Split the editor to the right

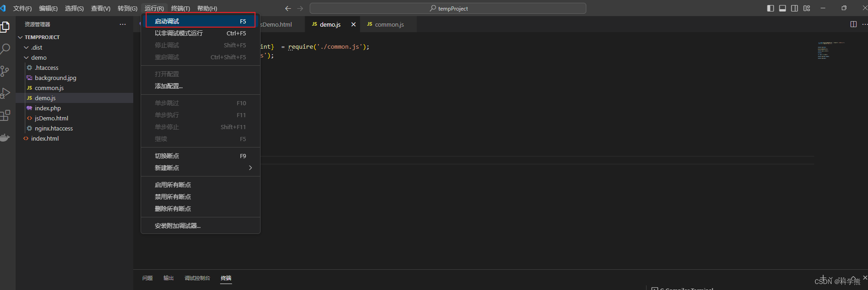pyautogui.click(x=853, y=24)
